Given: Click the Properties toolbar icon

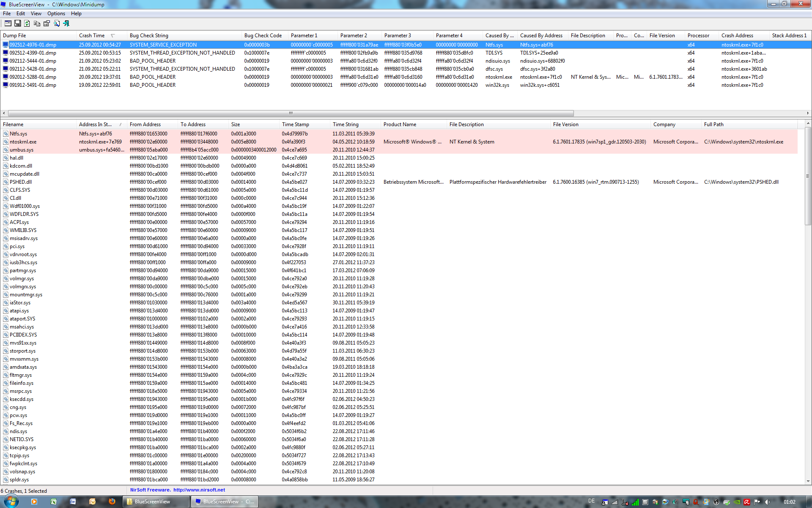Looking at the screenshot, I should point(47,23).
